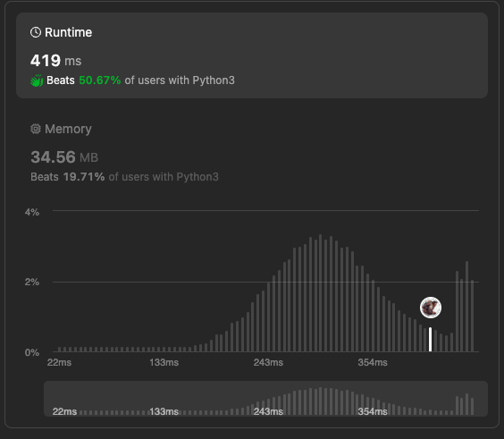Image resolution: width=504 pixels, height=439 pixels.
Task: Click the 4% gridline label
Action: tap(32, 212)
